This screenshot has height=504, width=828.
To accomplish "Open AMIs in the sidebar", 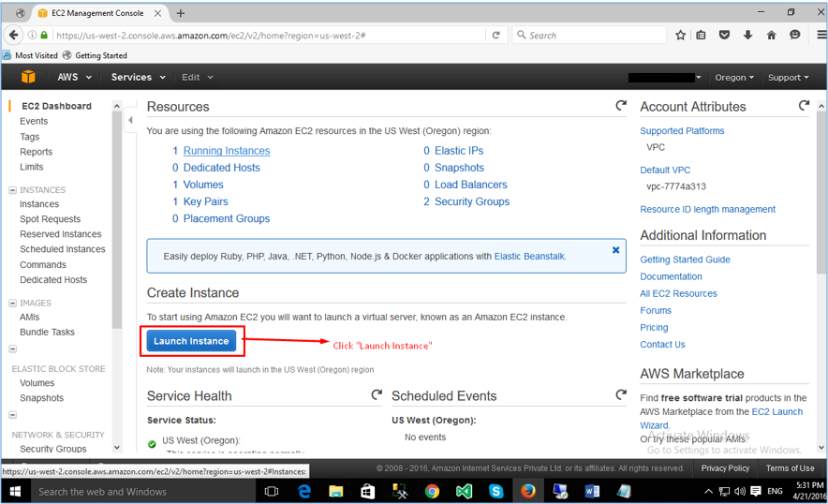I will [30, 317].
